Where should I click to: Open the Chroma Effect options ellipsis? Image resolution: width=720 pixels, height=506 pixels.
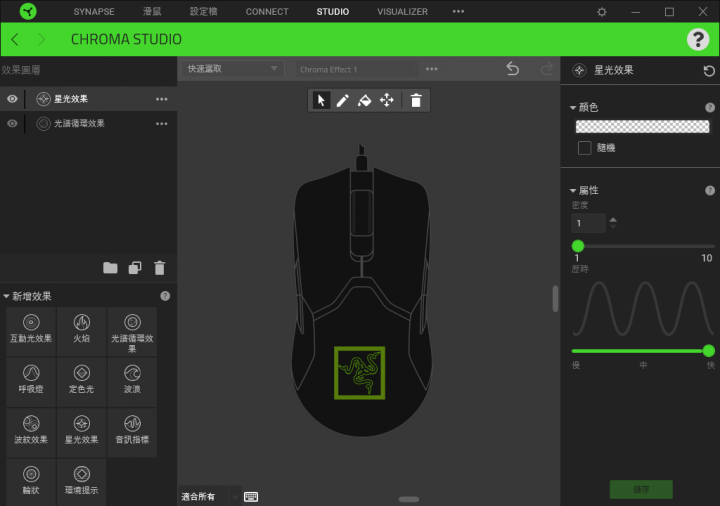coord(432,69)
